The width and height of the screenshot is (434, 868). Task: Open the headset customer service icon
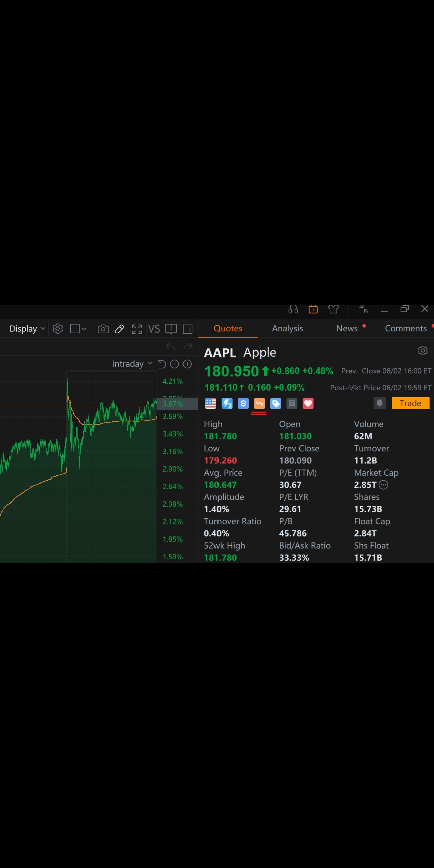point(293,309)
